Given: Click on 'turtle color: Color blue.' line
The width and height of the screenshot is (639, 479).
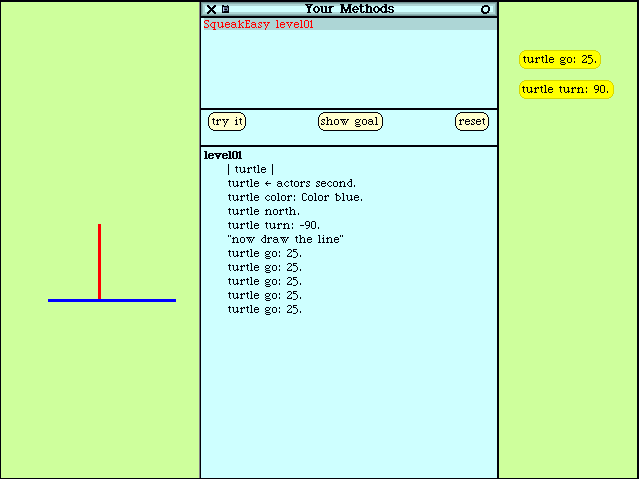Looking at the screenshot, I should pyautogui.click(x=294, y=197).
